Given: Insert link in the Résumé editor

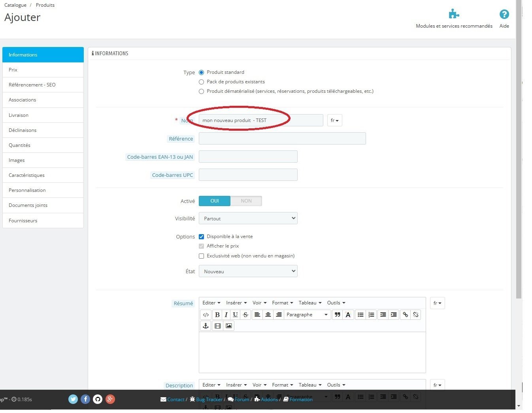Looking at the screenshot, I should tap(406, 315).
